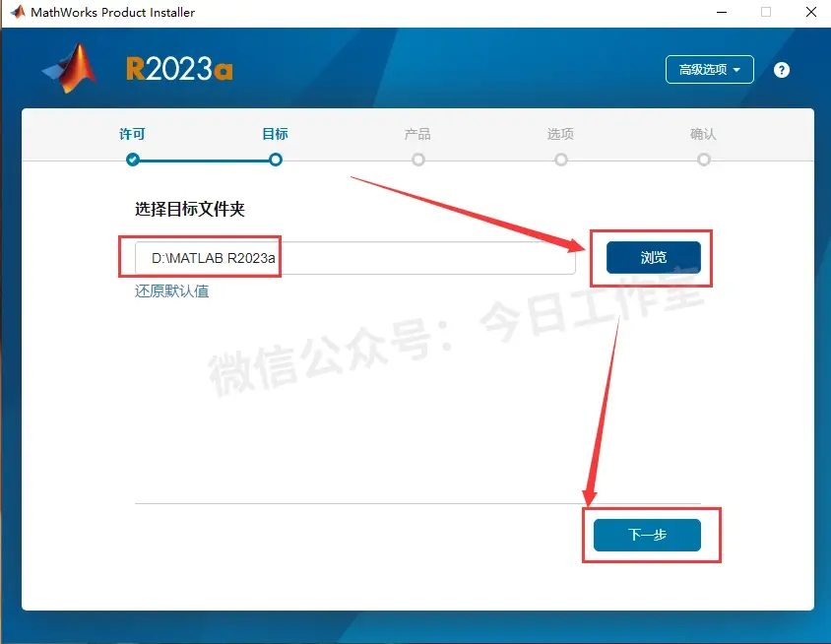Click the MathWorks icon in the title bar
Viewport: 831px width, 644px height.
coord(18,12)
